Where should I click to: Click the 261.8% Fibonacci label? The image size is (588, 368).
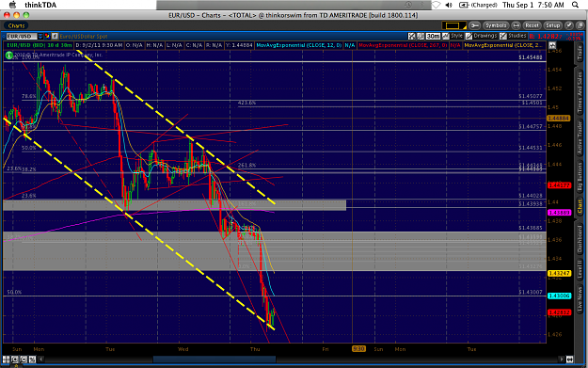pyautogui.click(x=246, y=165)
